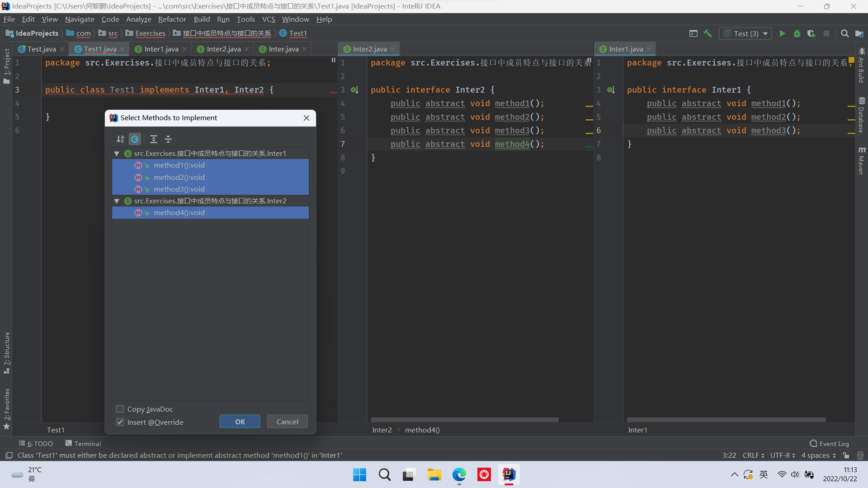Click the Build project hammer icon

pyautogui.click(x=708, y=33)
